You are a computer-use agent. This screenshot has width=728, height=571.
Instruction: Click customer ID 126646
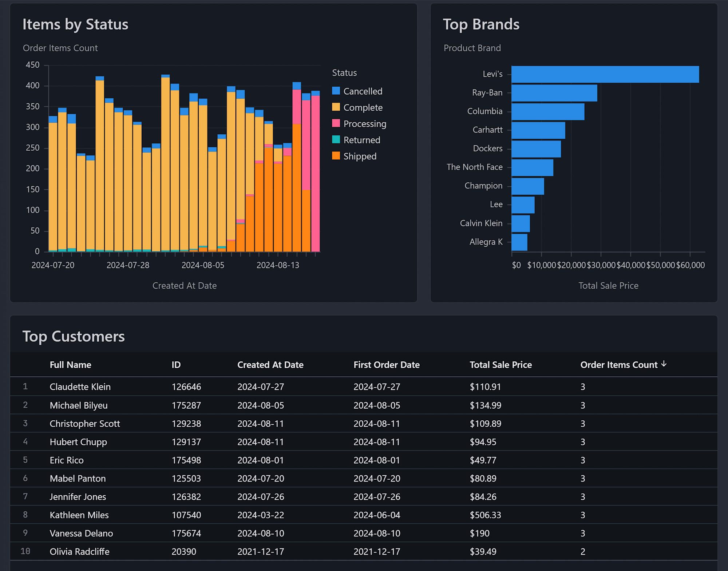tap(186, 386)
